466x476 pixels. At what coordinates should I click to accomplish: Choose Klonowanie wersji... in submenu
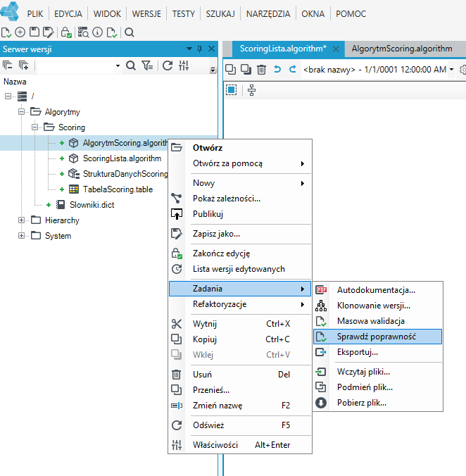pyautogui.click(x=377, y=306)
